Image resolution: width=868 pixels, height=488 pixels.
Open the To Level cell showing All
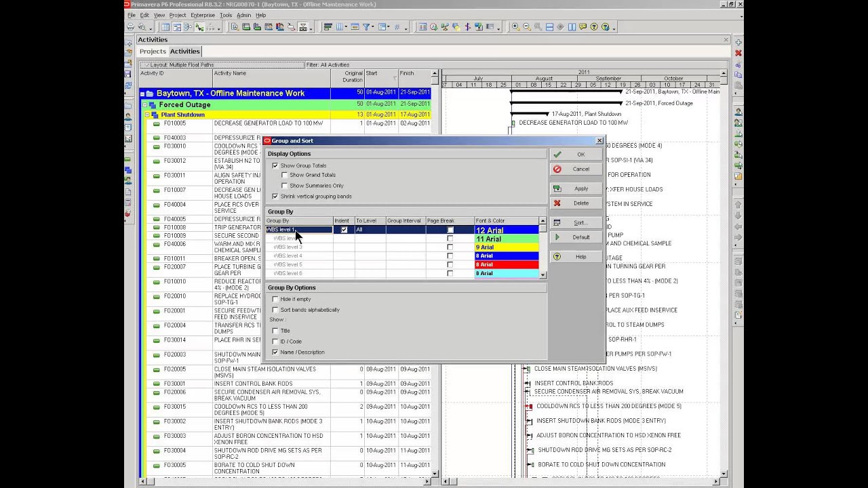[x=370, y=230]
